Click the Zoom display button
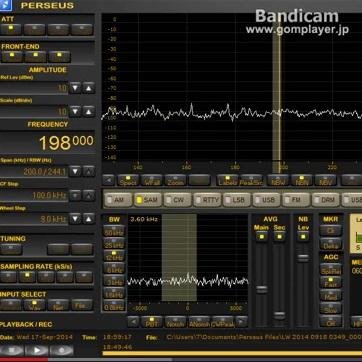Viewport: 362px width, 362px height. 175,180
